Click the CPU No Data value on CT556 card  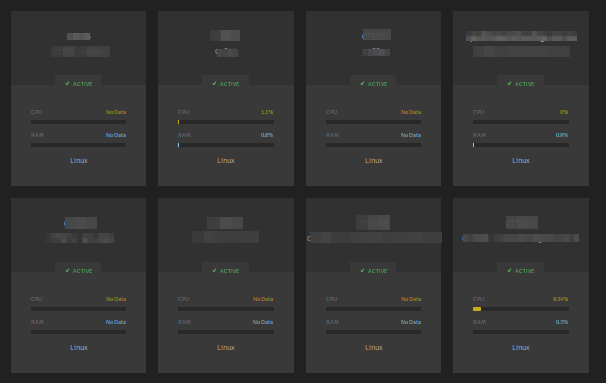tap(411, 112)
